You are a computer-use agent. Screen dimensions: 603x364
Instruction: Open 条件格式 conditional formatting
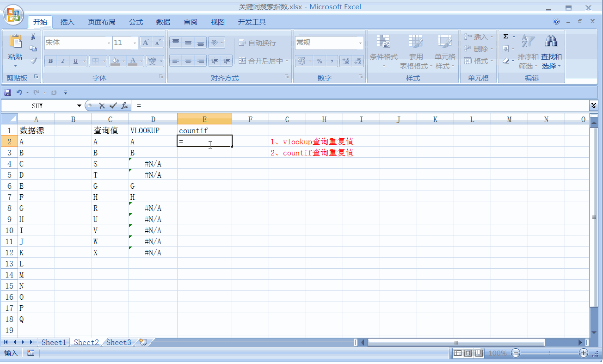pos(383,52)
